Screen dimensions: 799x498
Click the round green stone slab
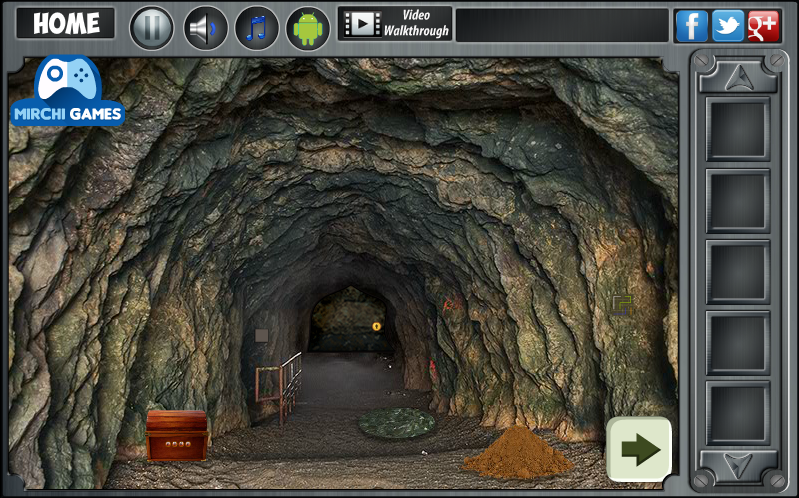(396, 423)
